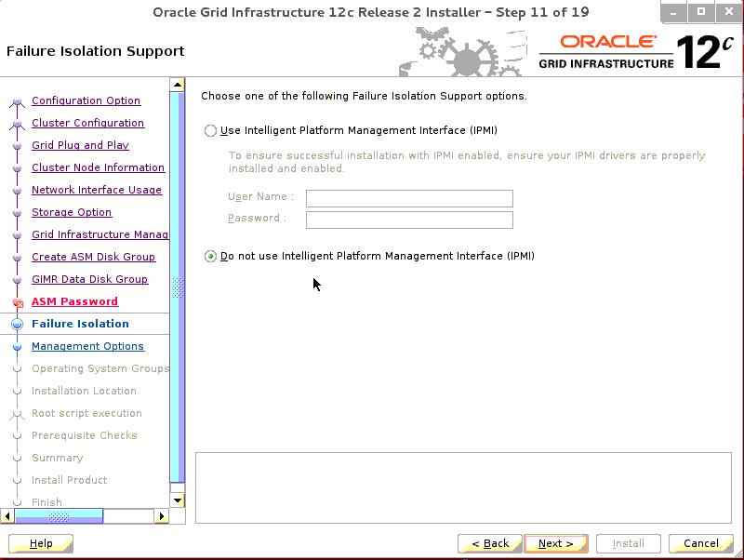Click the 'Installation Location' step text
This screenshot has width=744, height=560.
84,391
